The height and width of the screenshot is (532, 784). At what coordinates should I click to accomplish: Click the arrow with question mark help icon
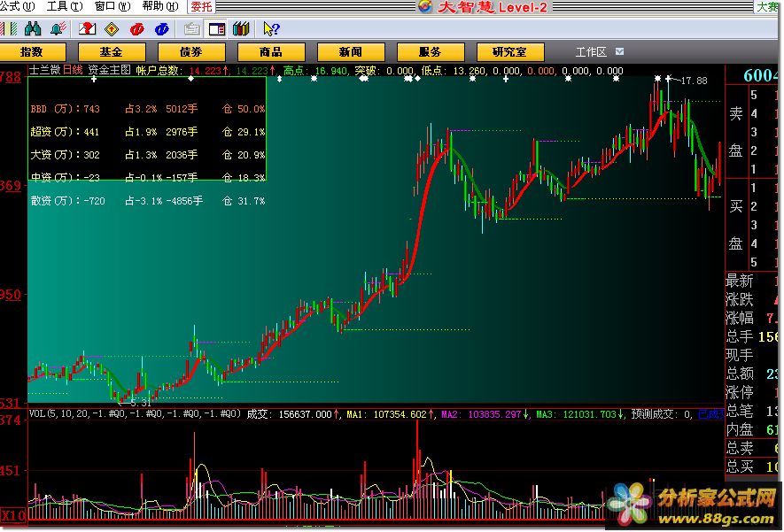[271, 29]
